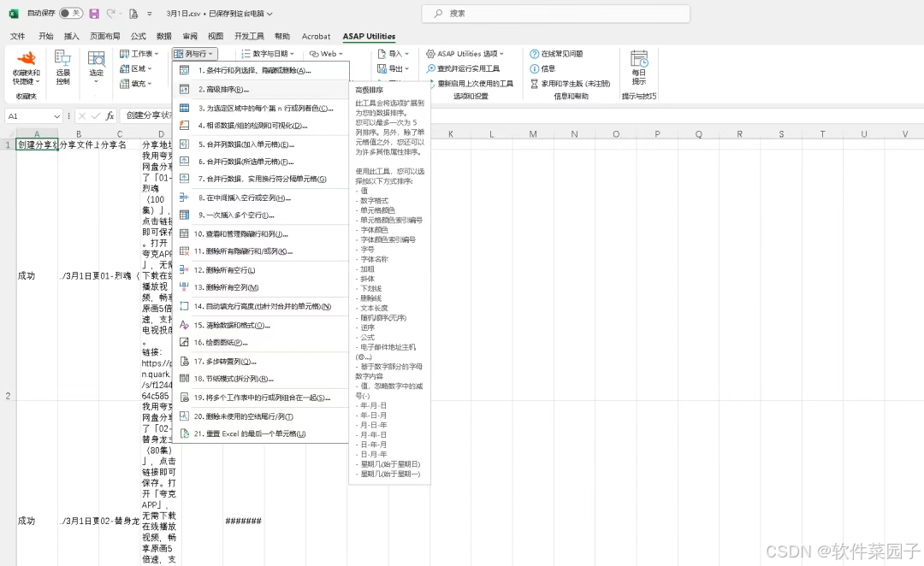The width and height of the screenshot is (924, 566).
Task: Switch to the 页面布局 ribbon tab
Action: [x=105, y=36]
